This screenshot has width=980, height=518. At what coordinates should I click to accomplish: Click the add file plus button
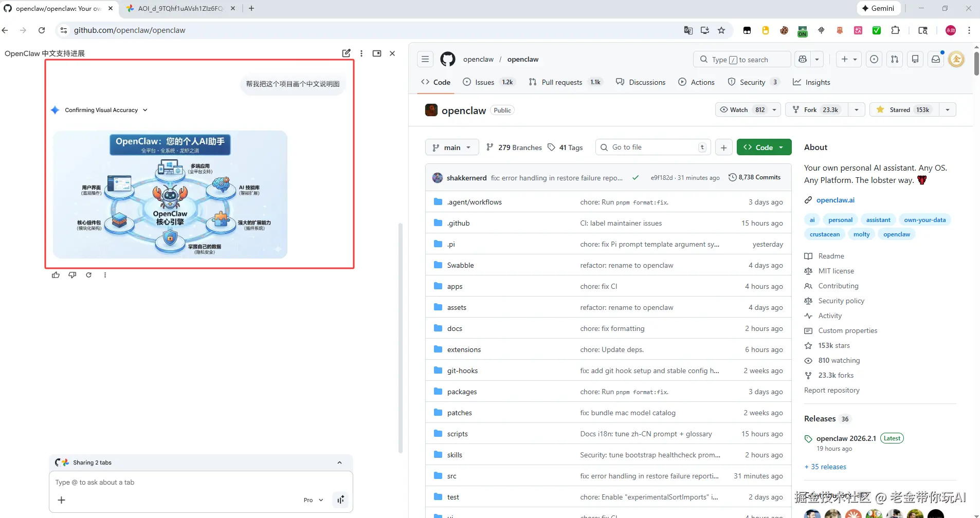click(723, 147)
